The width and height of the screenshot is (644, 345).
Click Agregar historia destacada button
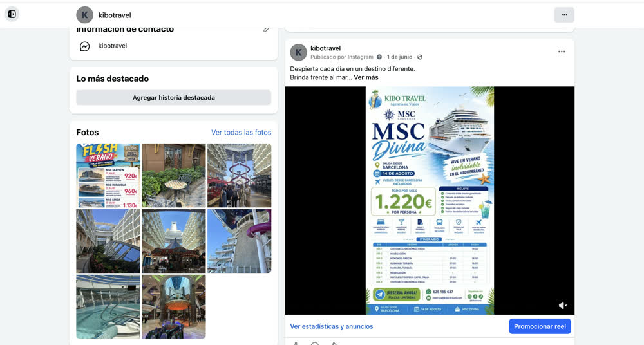coord(174,98)
